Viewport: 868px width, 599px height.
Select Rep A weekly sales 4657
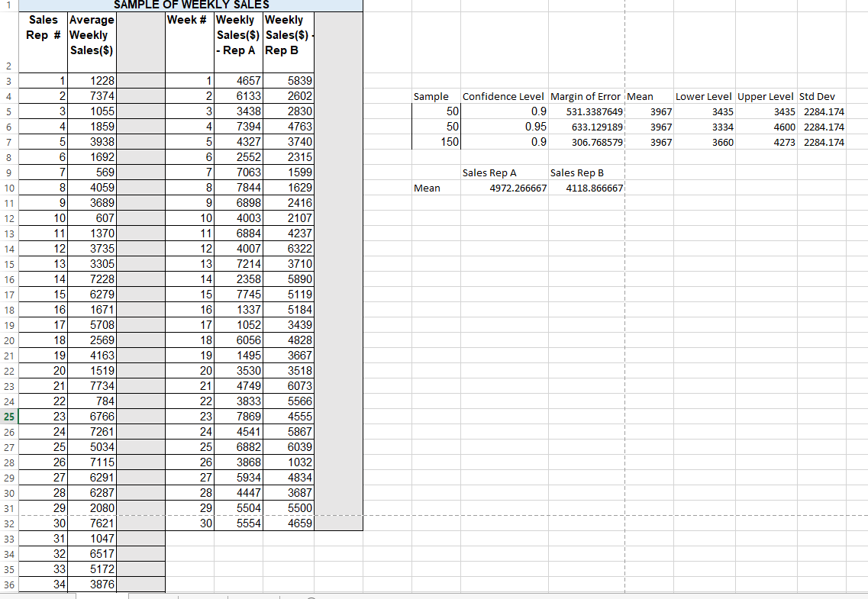click(239, 81)
